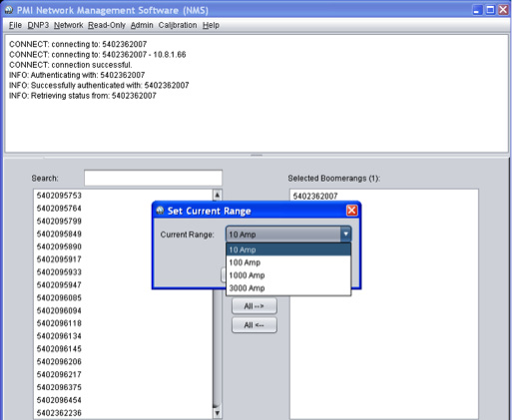Focus the Search input field

(153, 178)
